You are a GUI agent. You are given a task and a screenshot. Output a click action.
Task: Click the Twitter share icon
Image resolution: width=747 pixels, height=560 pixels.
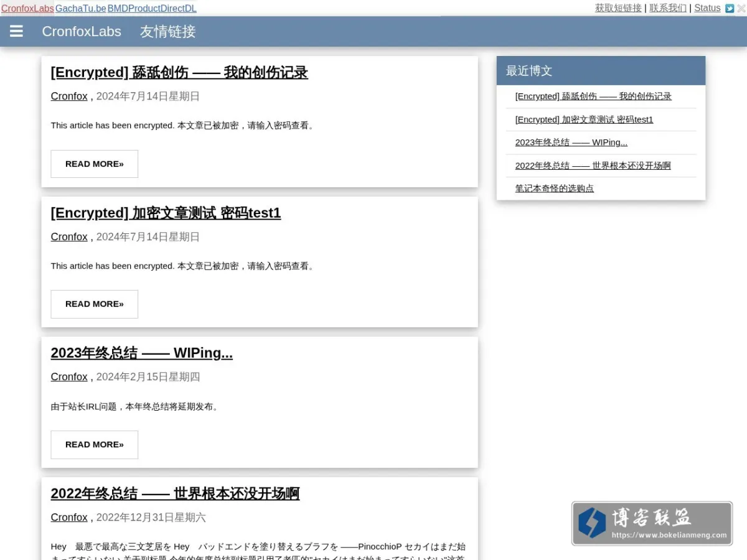pyautogui.click(x=730, y=9)
